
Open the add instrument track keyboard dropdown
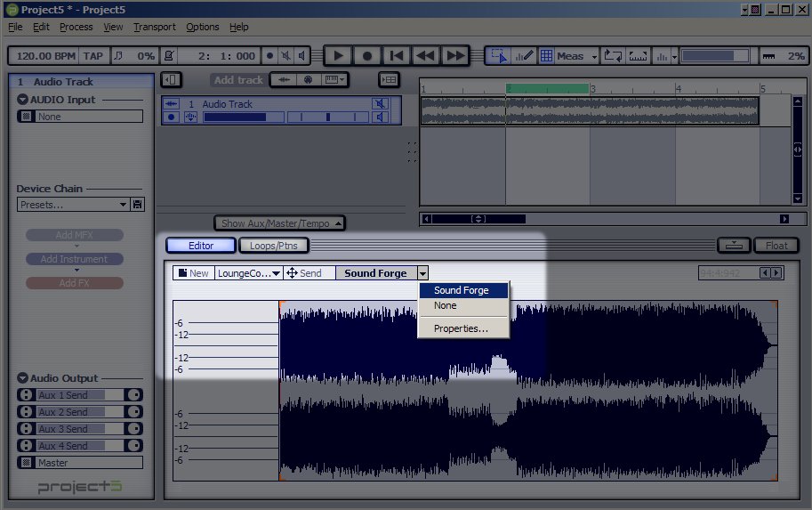(x=334, y=80)
